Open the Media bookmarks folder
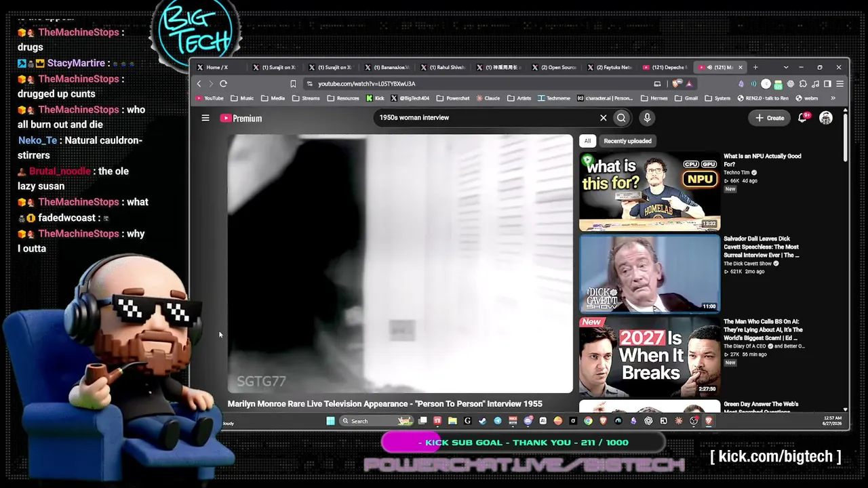The height and width of the screenshot is (488, 868). click(273, 98)
